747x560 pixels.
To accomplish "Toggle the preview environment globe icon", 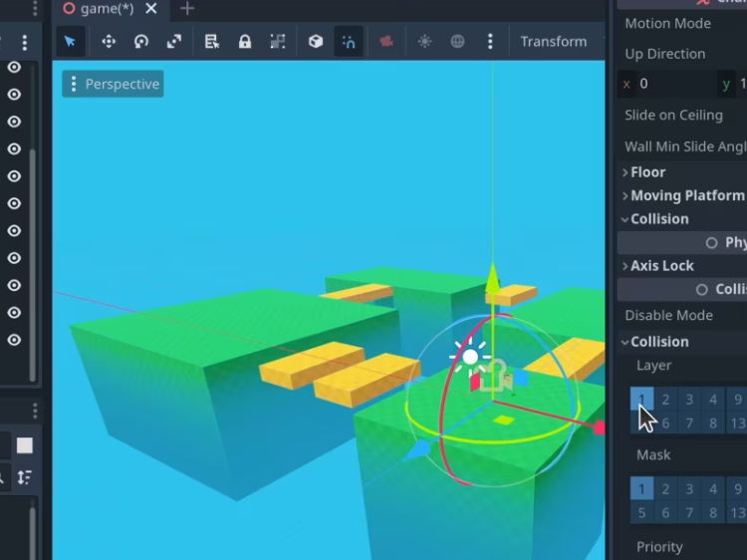I will pyautogui.click(x=457, y=42).
